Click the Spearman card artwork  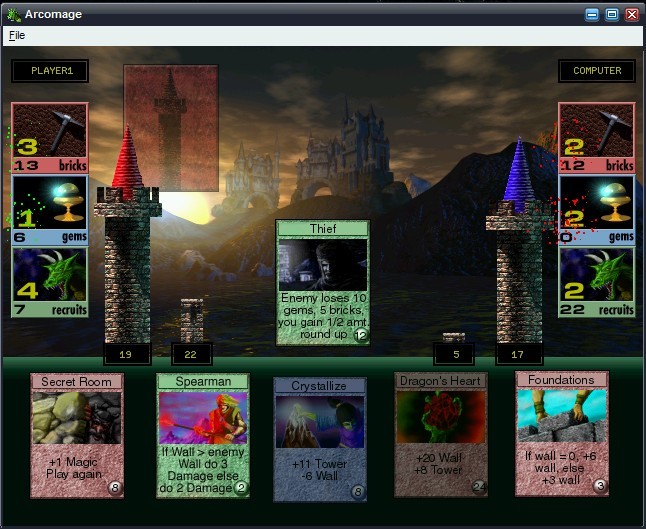coord(203,418)
